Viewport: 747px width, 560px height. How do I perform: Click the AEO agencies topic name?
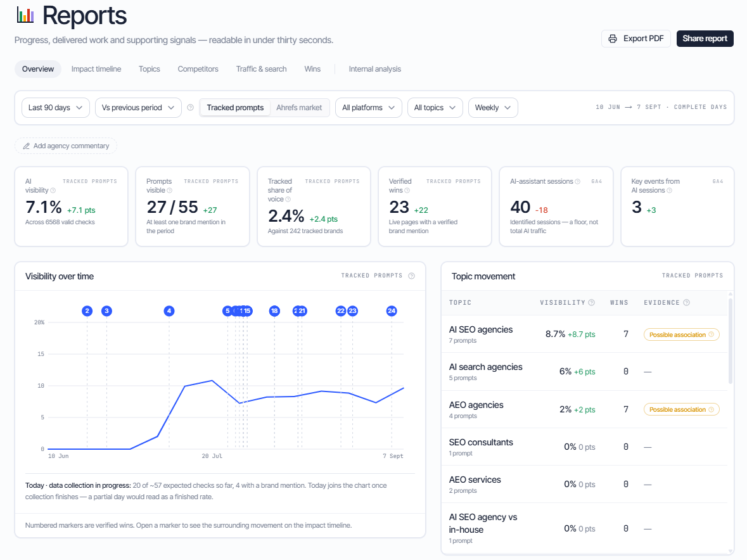(x=476, y=405)
